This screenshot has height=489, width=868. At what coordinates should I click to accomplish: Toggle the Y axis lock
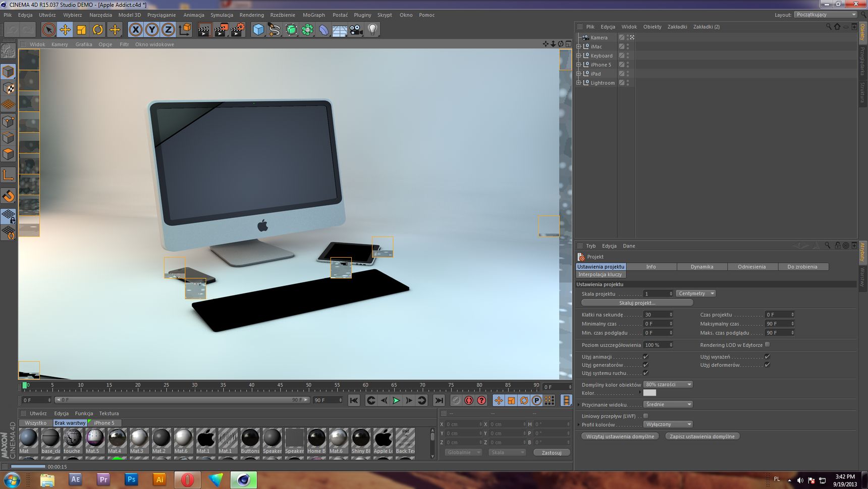(152, 30)
